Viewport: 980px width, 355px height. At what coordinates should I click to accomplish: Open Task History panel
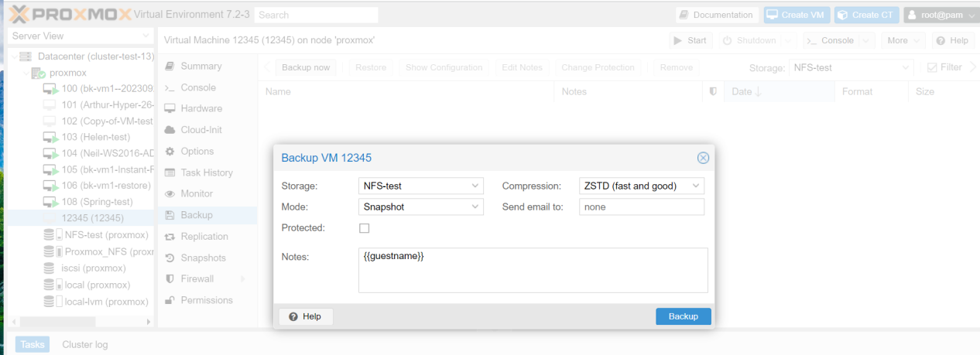207,172
